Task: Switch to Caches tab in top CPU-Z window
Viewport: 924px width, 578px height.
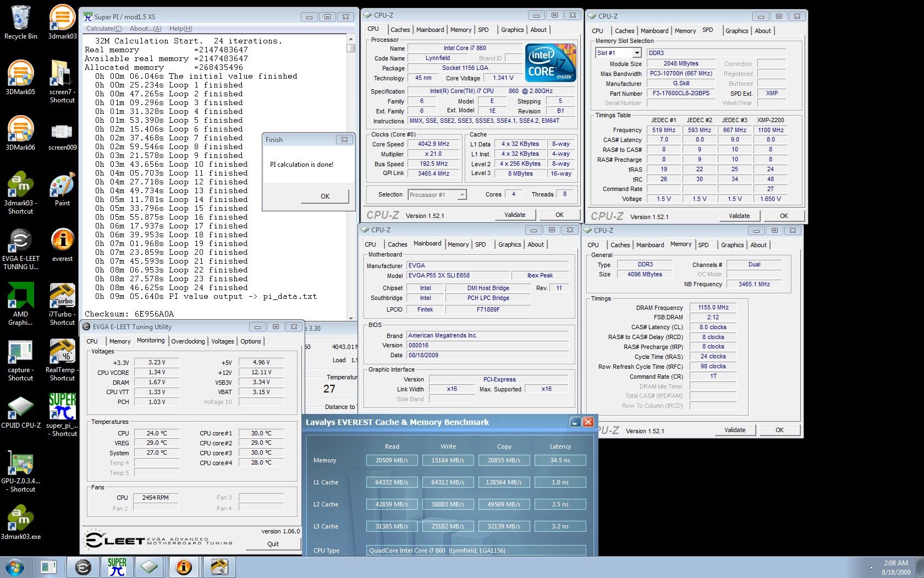Action: point(400,30)
